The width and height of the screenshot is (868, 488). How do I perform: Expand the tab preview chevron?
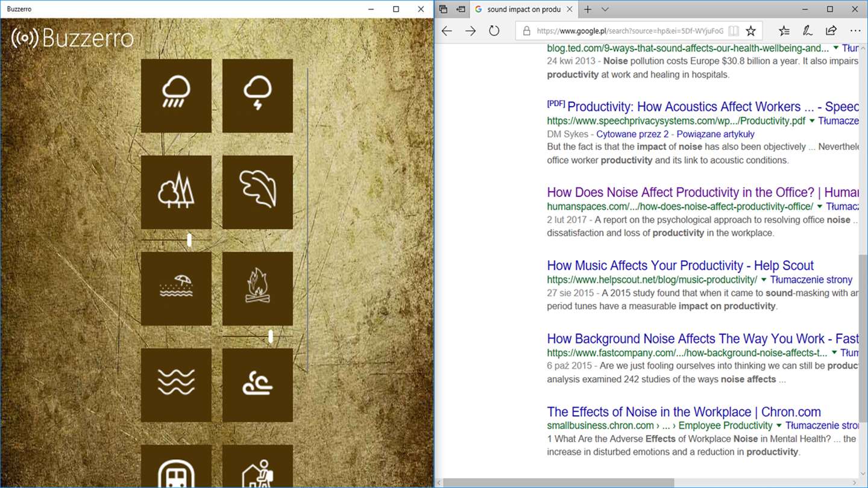[x=605, y=9]
